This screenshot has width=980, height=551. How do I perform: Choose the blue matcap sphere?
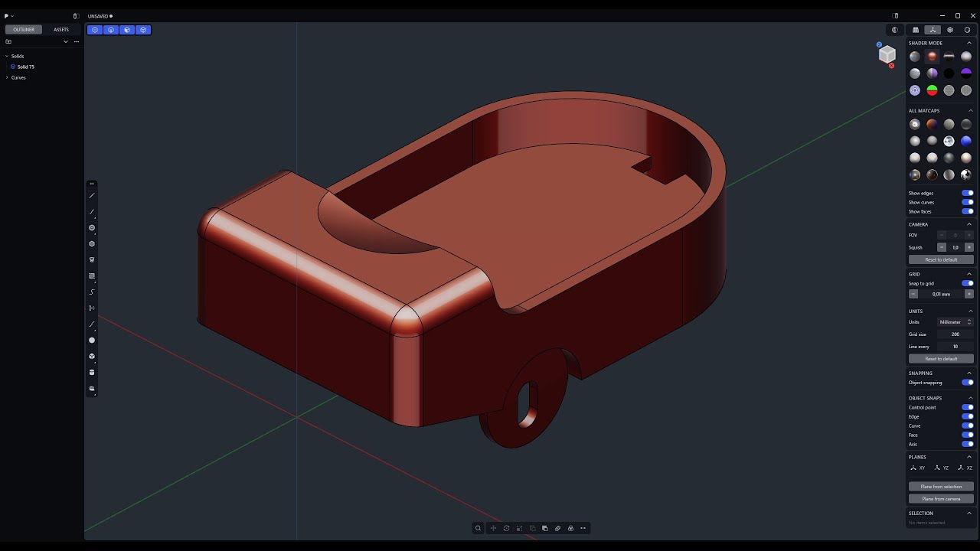(x=966, y=141)
